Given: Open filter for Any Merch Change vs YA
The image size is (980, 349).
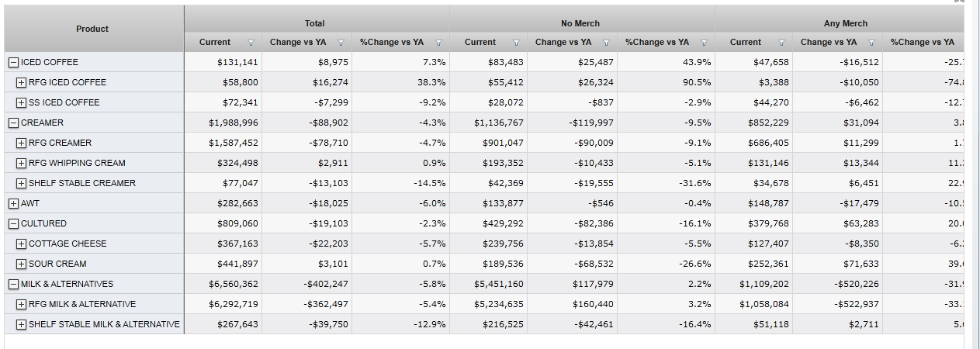Looking at the screenshot, I should (871, 43).
